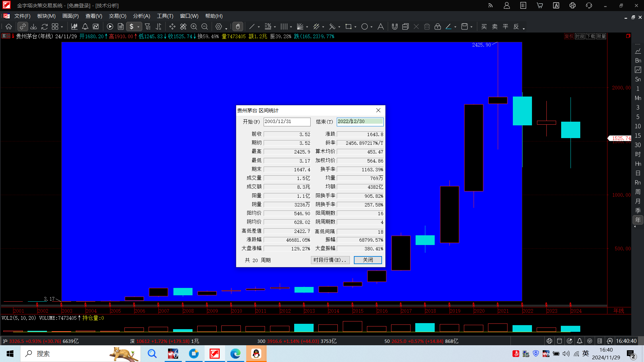
Task: Switch to 月 monthly period
Action: pos(638,201)
